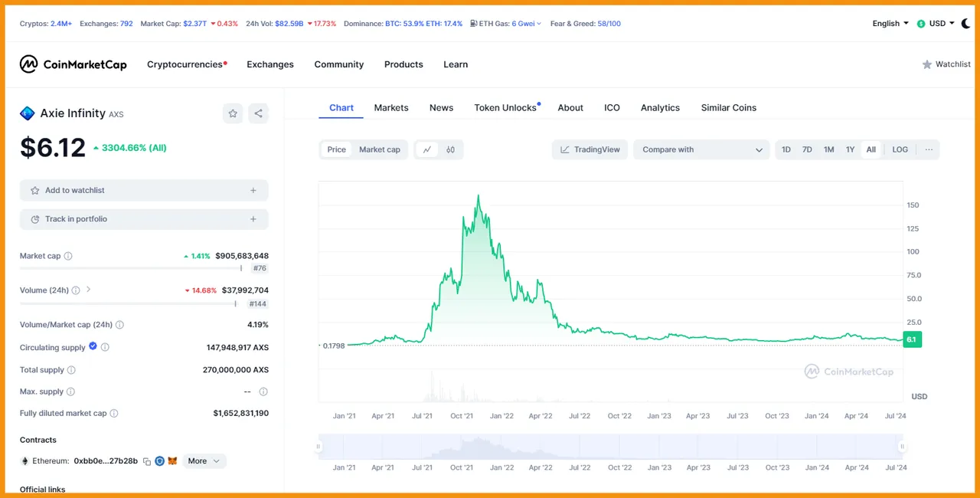
Task: Click Circulating supply info icon
Action: point(105,347)
